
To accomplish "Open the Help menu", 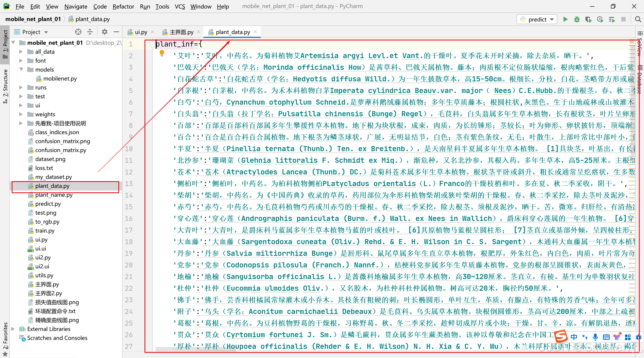I will click(x=223, y=6).
